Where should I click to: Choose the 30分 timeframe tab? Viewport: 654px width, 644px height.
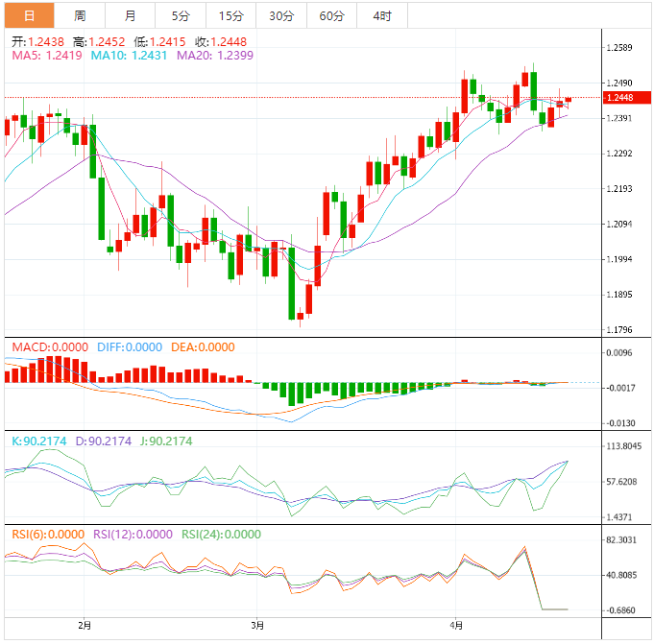281,15
